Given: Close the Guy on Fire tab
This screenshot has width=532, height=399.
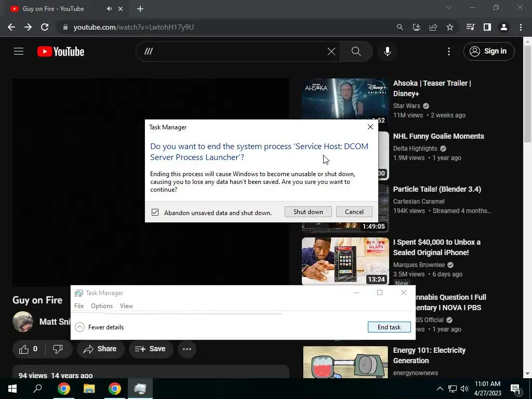Looking at the screenshot, I should coord(121,9).
